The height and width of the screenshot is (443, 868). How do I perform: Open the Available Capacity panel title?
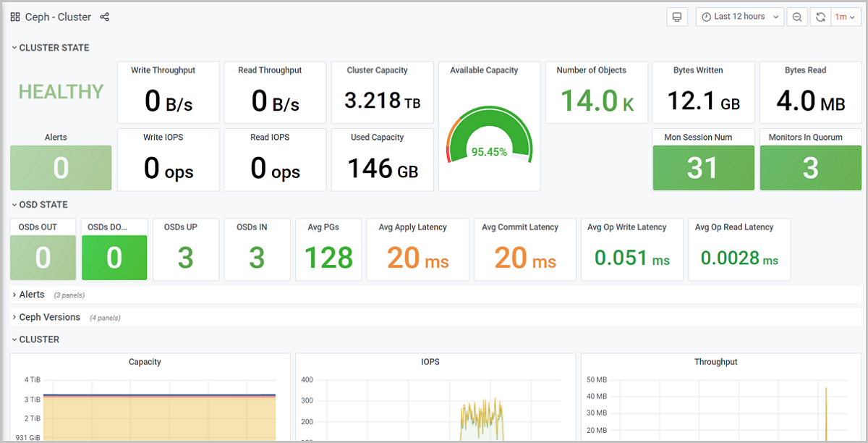(484, 70)
